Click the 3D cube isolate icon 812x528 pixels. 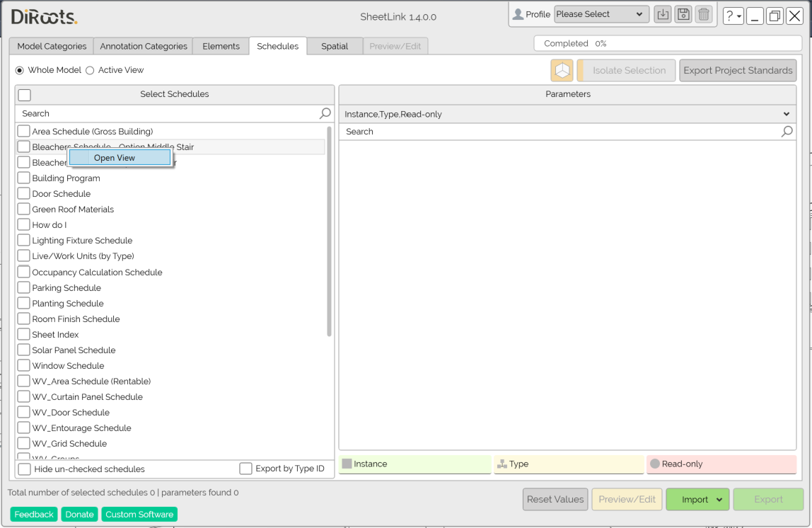tap(561, 70)
